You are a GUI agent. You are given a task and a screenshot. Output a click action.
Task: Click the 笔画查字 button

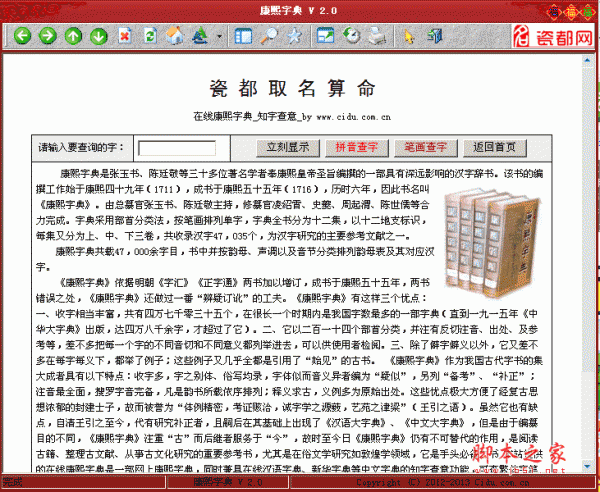coord(426,148)
